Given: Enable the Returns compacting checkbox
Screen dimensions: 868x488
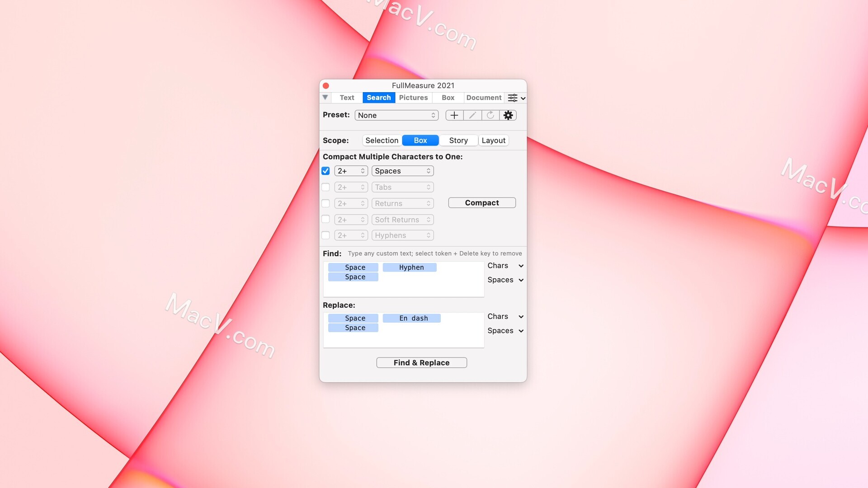Looking at the screenshot, I should (x=326, y=203).
